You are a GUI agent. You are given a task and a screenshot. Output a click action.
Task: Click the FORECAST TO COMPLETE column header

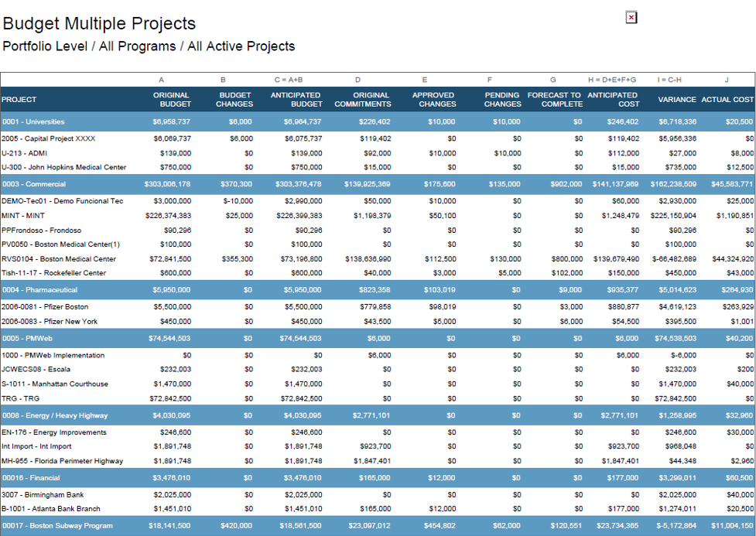tap(554, 100)
